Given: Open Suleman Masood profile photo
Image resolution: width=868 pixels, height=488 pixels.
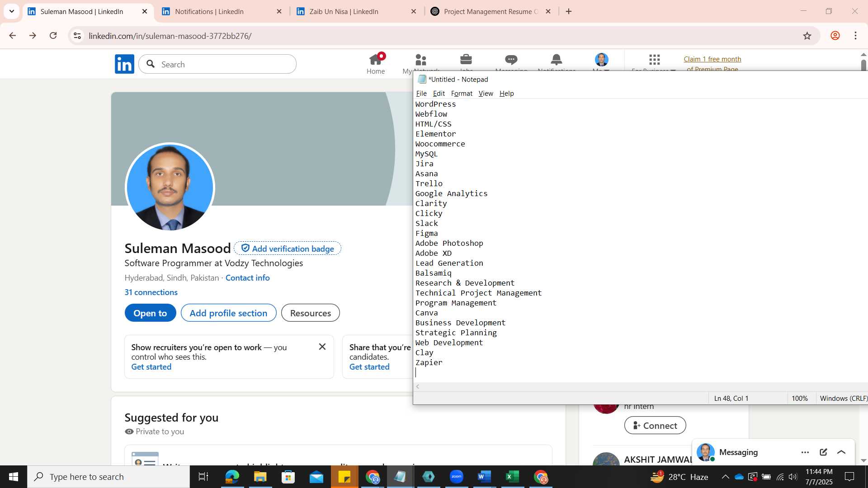Looking at the screenshot, I should click(170, 188).
